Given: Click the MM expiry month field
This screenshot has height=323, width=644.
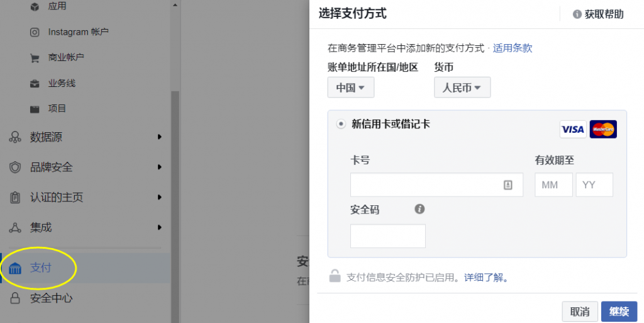Looking at the screenshot, I should click(x=553, y=185).
